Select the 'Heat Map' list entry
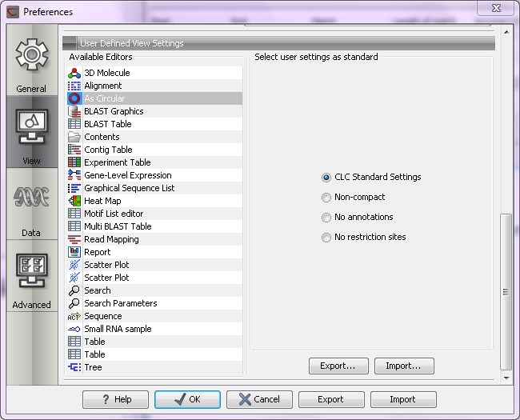520x420 pixels. click(155, 201)
